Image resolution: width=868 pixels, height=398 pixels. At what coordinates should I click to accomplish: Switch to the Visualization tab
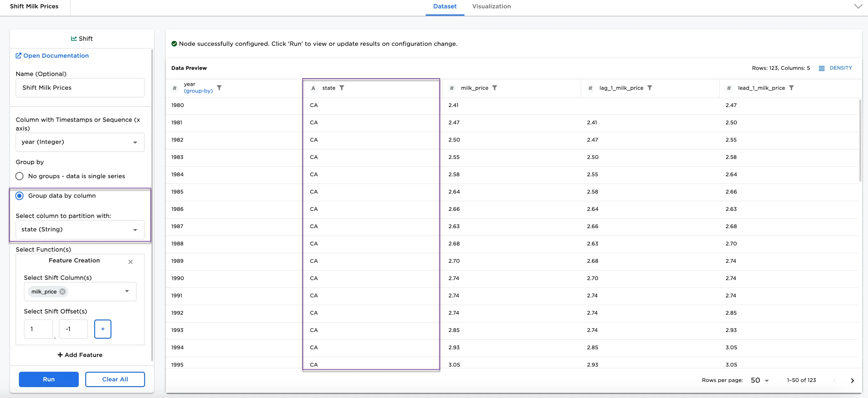pos(491,6)
